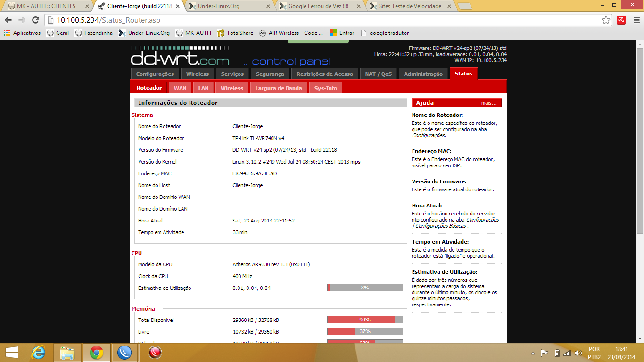Open the Geral bookmark
Screen dimensions: 644x362
(x=58, y=33)
